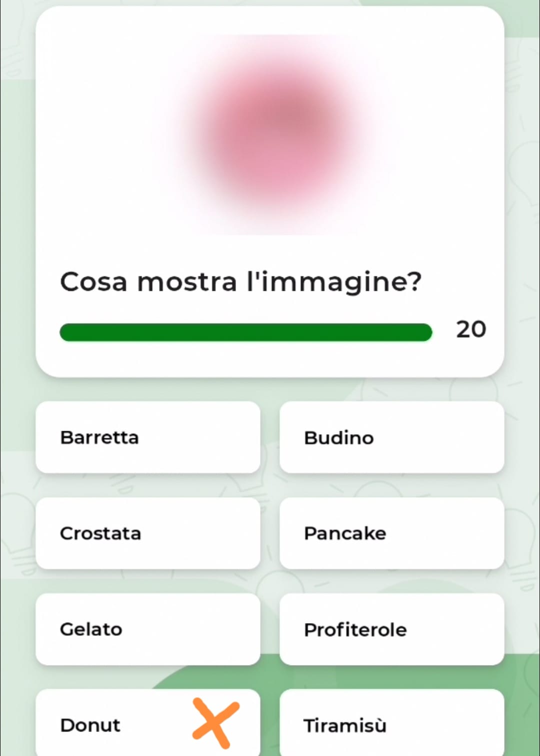Viewport: 540px width, 756px height.
Task: Pick the answer left of Profiterole
Action: pyautogui.click(x=148, y=629)
